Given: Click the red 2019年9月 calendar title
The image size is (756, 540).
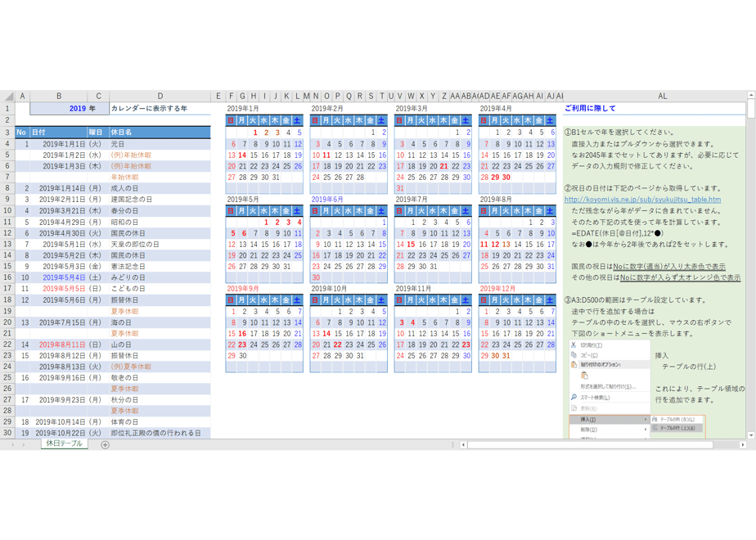Looking at the screenshot, I should tap(243, 288).
